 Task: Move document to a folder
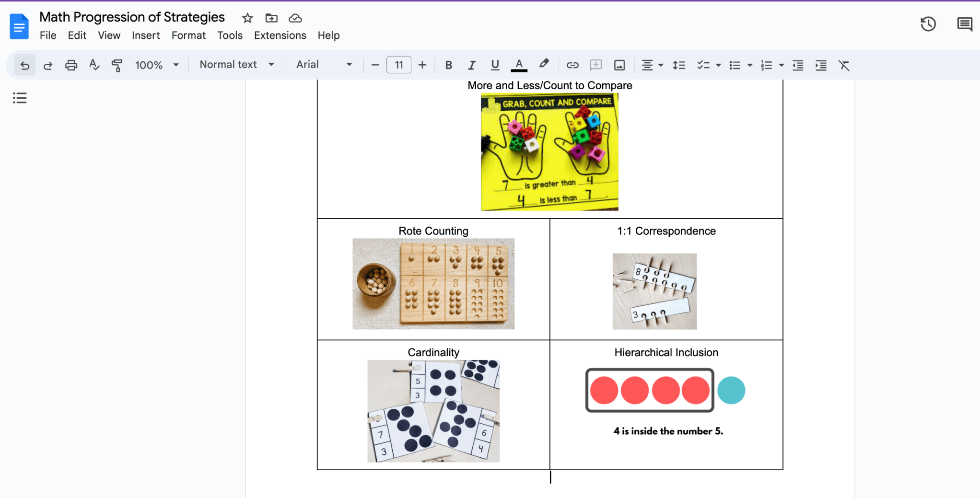tap(271, 18)
